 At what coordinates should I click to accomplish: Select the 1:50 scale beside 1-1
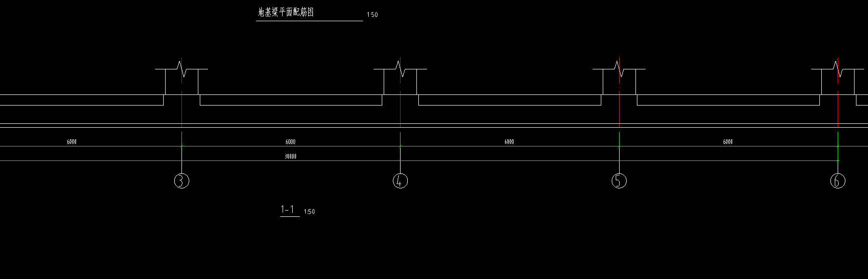tap(310, 212)
